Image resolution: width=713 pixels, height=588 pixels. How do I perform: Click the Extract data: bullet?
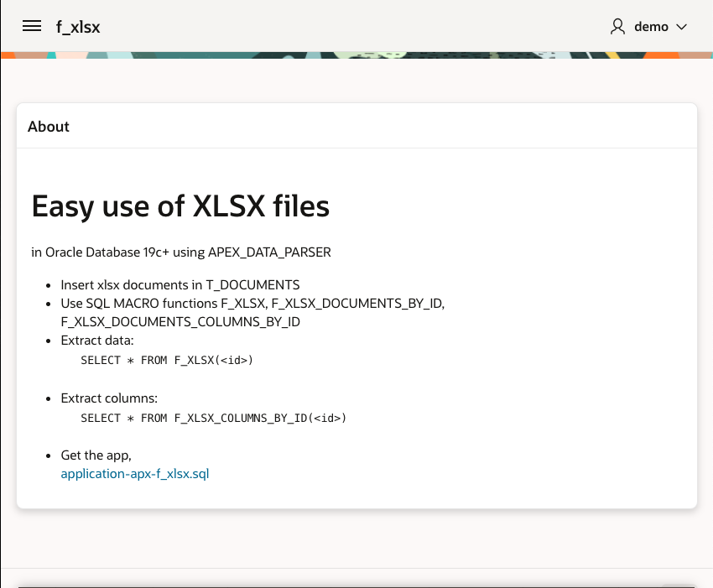point(97,341)
